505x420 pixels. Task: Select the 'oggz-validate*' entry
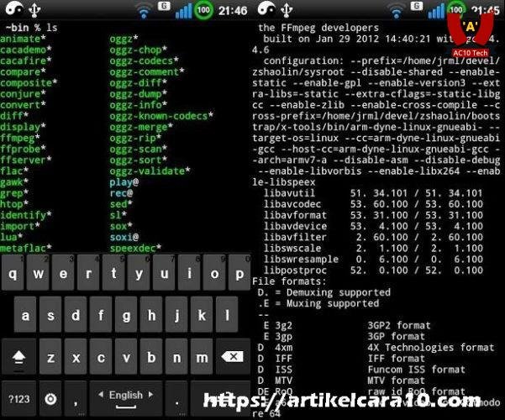[x=150, y=171]
